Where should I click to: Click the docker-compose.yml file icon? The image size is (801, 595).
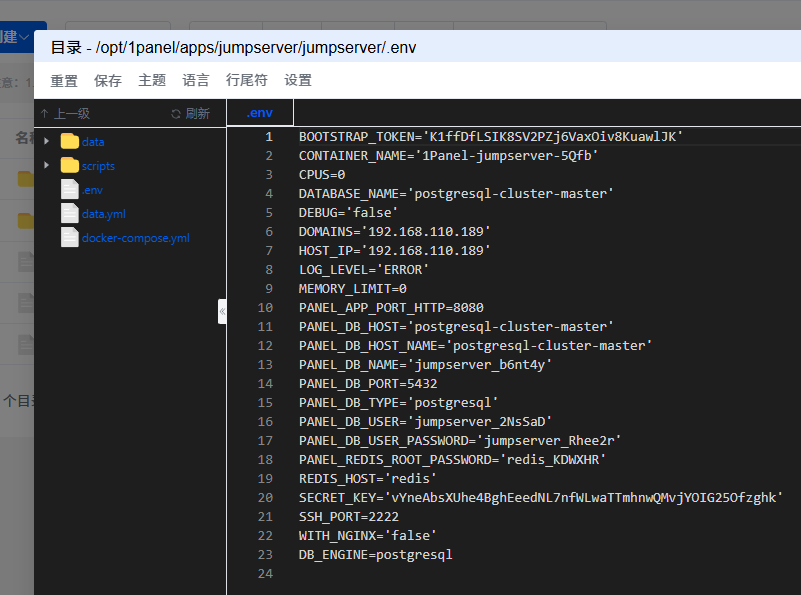[69, 238]
